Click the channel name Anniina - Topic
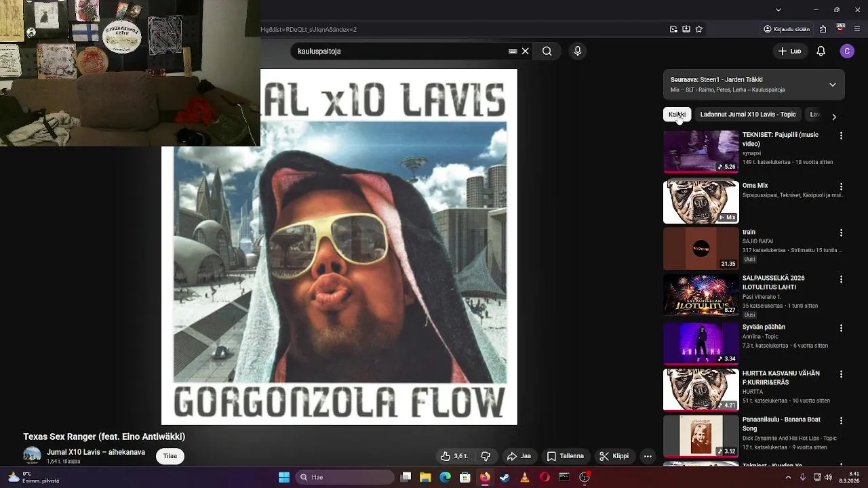Image resolution: width=868 pixels, height=488 pixels. [x=760, y=336]
